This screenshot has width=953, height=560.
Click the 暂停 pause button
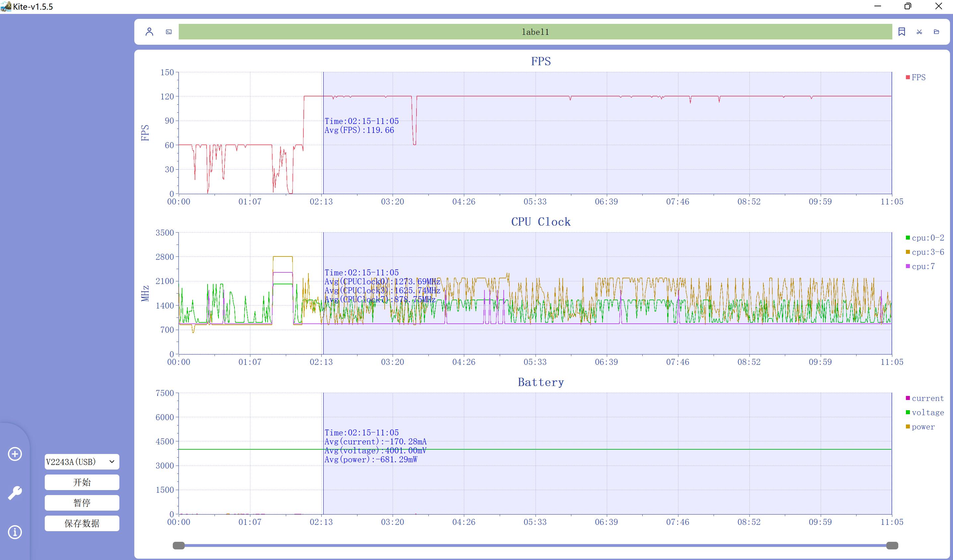coord(82,503)
